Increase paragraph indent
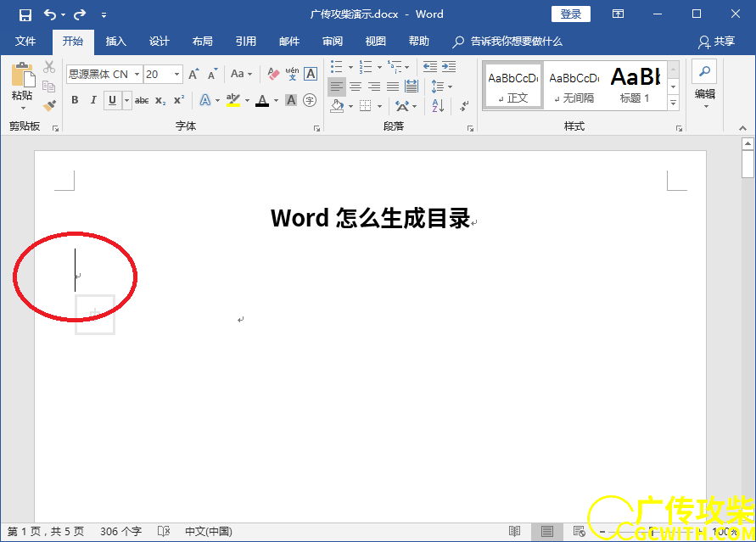 click(449, 67)
